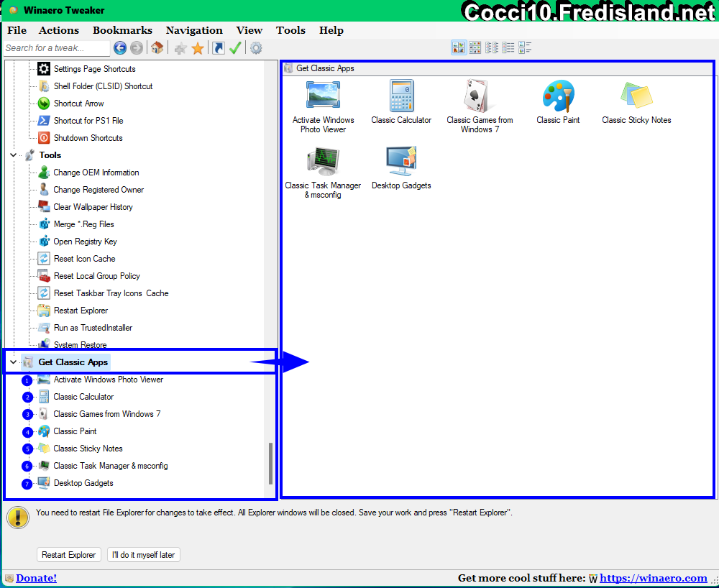Select Clear Wallpaper History item

[x=93, y=207]
